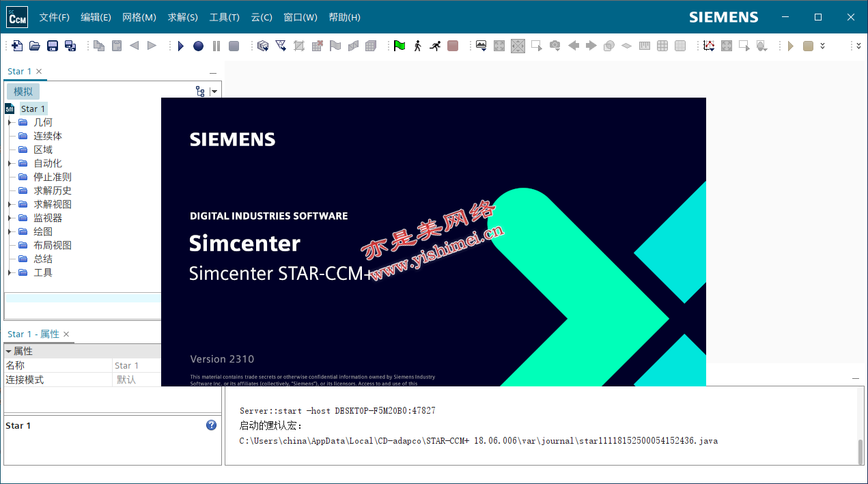The height and width of the screenshot is (484, 868).
Task: Select the Star 1 - 属性 tab
Action: (33, 334)
